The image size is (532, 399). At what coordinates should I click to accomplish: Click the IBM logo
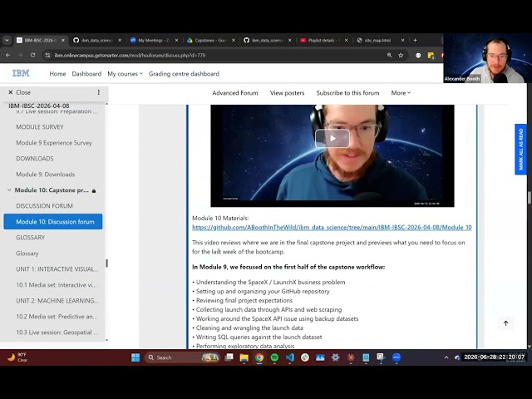pyautogui.click(x=21, y=73)
